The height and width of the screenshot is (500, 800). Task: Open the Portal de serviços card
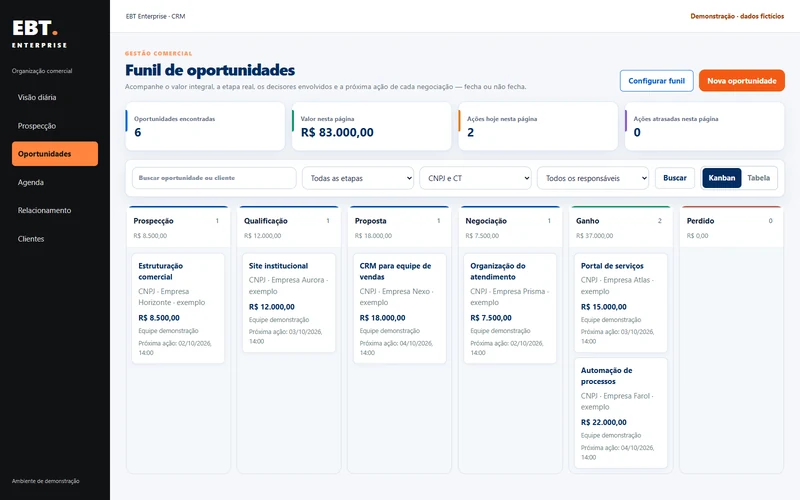tap(621, 303)
